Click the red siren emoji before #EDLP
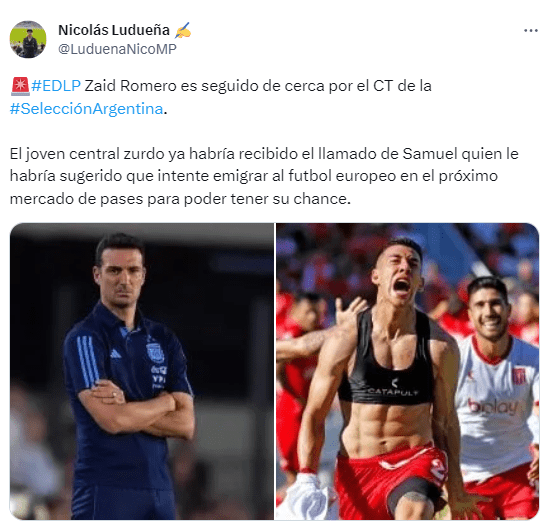Image resolution: width=557 pixels, height=531 pixels. coord(20,86)
